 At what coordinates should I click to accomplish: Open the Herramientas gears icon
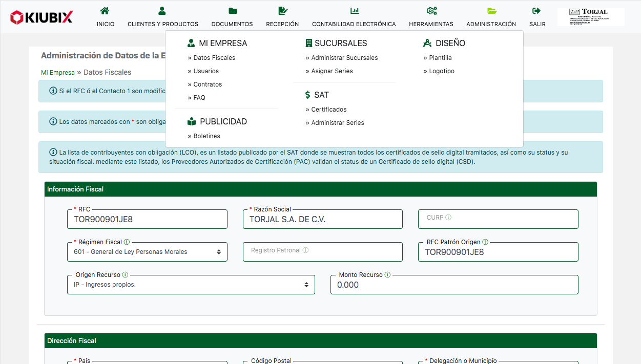(431, 11)
